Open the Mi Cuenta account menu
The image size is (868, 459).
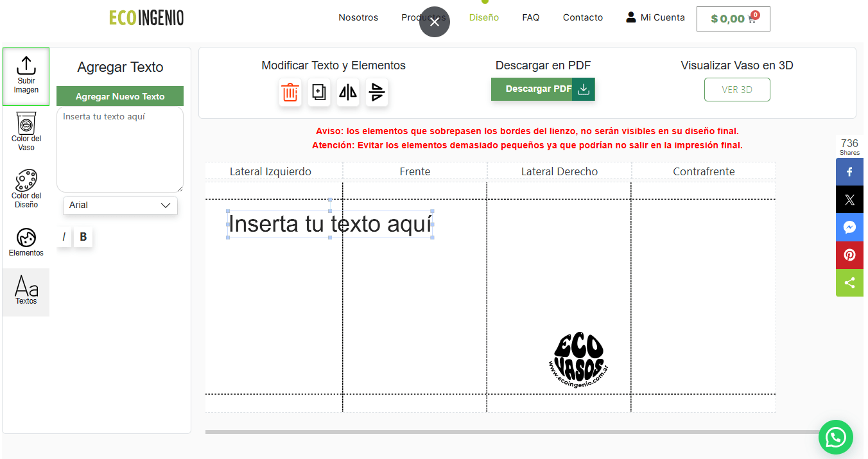(655, 17)
